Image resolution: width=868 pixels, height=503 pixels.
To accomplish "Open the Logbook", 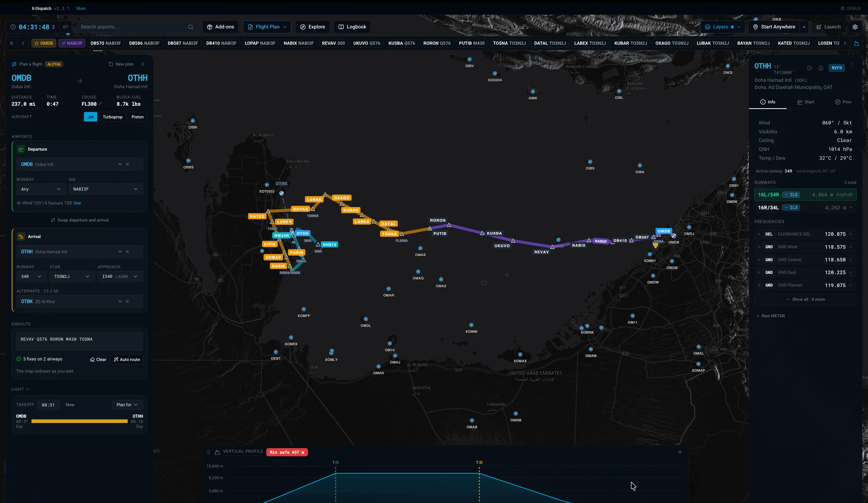I will click(352, 27).
